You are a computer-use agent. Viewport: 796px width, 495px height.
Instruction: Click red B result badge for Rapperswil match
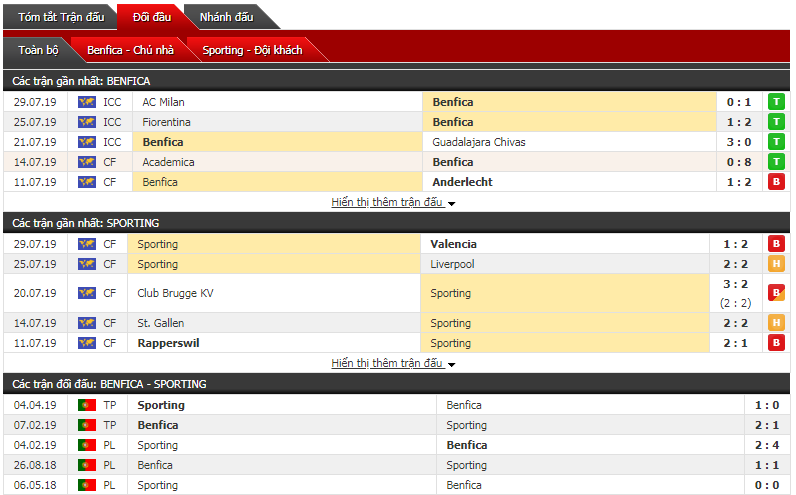click(x=776, y=343)
